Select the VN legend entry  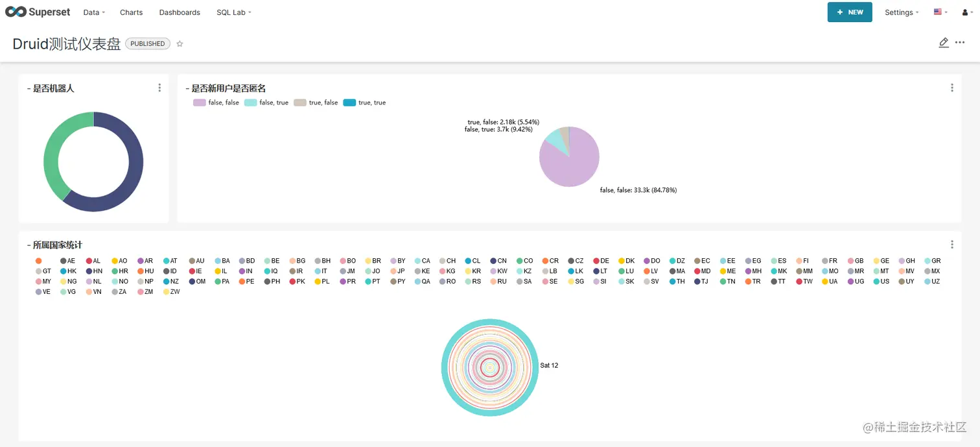point(93,292)
